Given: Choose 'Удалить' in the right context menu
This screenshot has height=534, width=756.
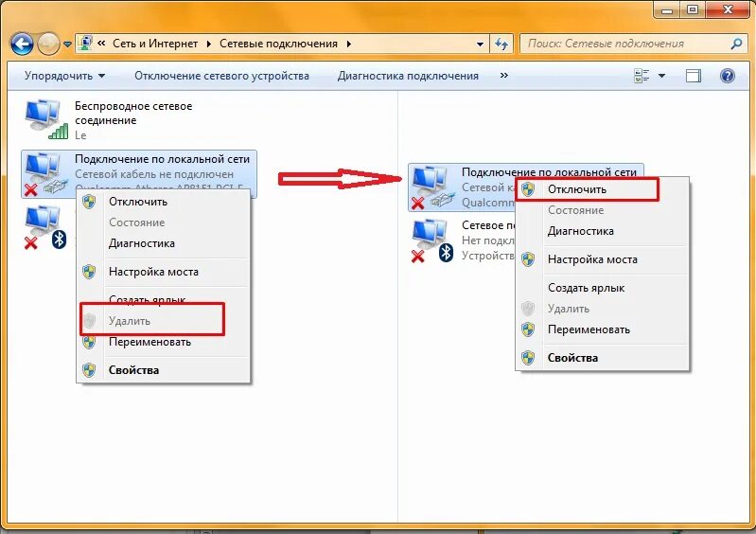Looking at the screenshot, I should (x=602, y=309).
